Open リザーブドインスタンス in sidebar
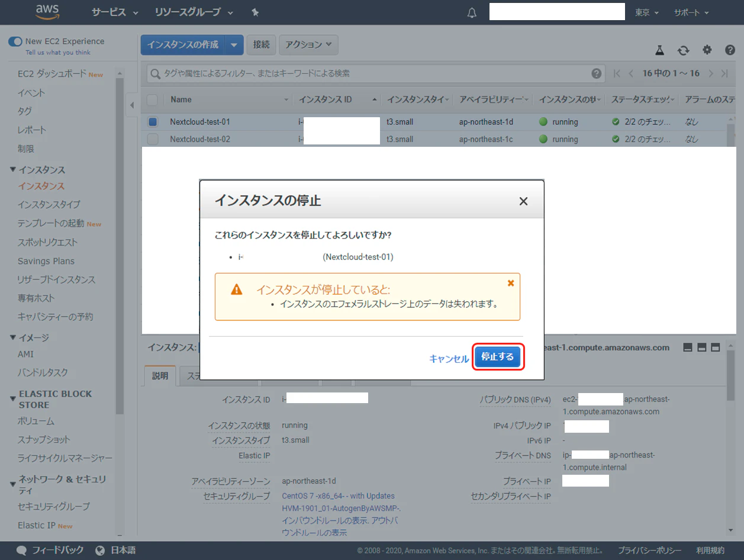Image resolution: width=744 pixels, height=560 pixels. click(56, 279)
